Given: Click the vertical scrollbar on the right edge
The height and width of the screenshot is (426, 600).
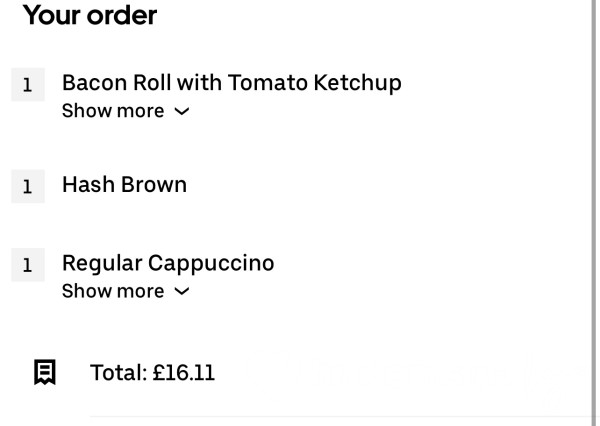Looking at the screenshot, I should pyautogui.click(x=595, y=213).
